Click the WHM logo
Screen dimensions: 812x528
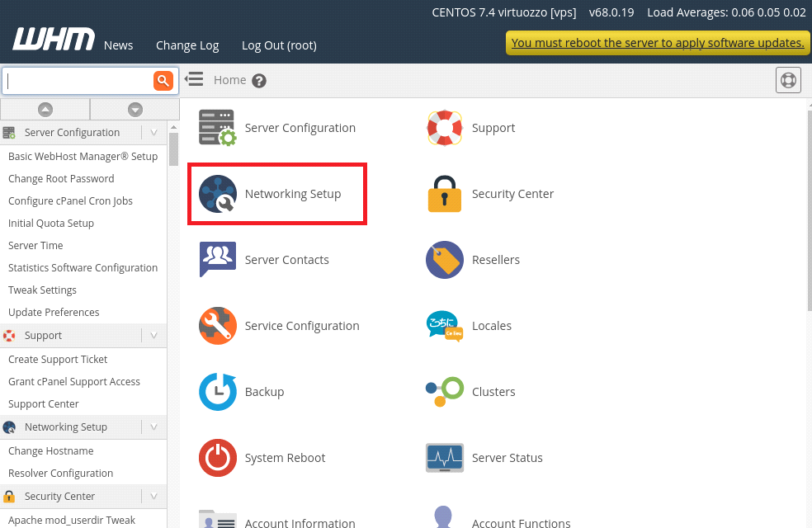pyautogui.click(x=54, y=40)
